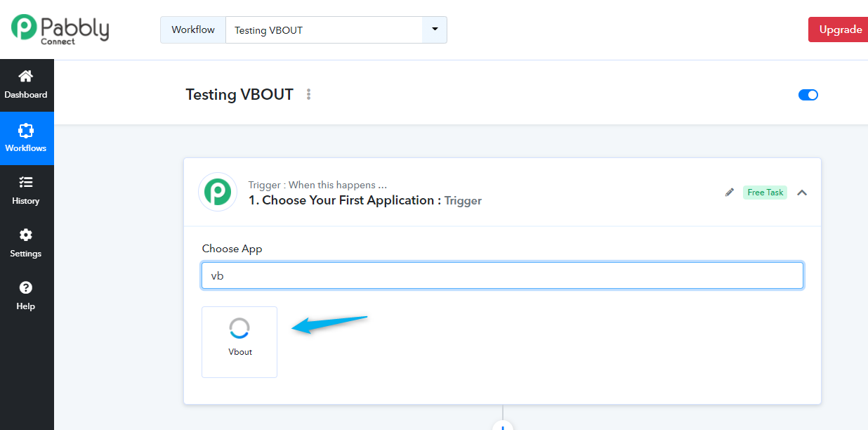The image size is (868, 430).
Task: Open the three-dot menu beside Testing VBOUT
Action: (x=308, y=94)
